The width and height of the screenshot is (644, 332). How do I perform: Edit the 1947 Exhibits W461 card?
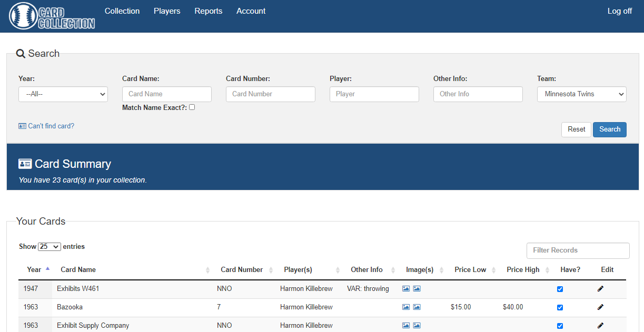pyautogui.click(x=600, y=289)
